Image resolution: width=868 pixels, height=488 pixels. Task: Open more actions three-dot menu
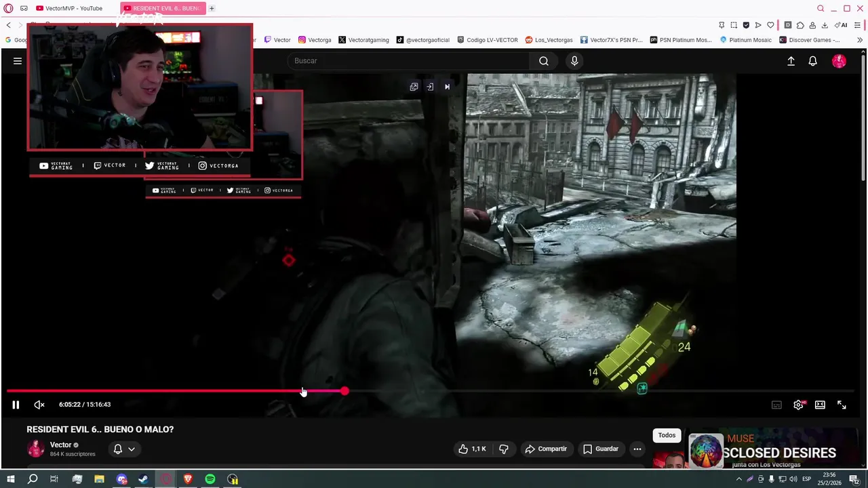637,449
